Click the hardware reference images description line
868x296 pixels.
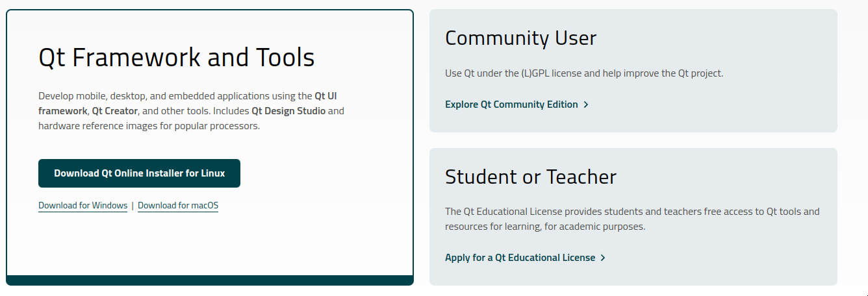coord(149,126)
